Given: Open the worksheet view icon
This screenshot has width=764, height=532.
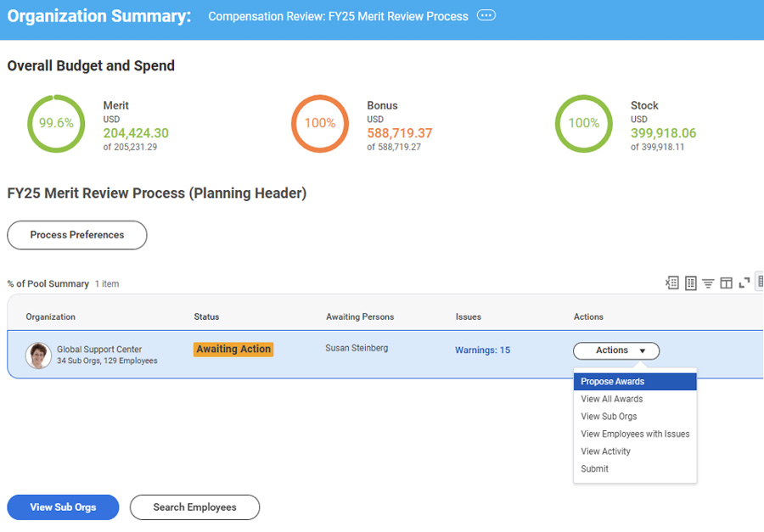Looking at the screenshot, I should 690,283.
